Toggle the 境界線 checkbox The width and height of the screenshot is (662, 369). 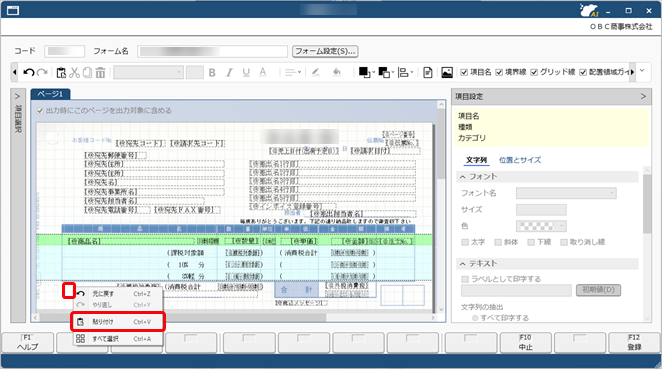pos(499,73)
